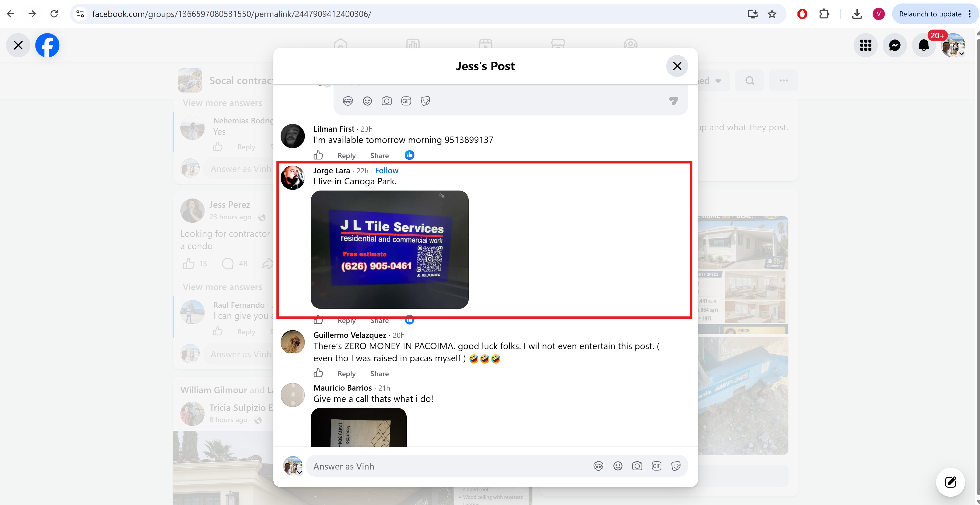
Task: Click the Answer as Vinh text field in dialog
Action: click(x=449, y=466)
